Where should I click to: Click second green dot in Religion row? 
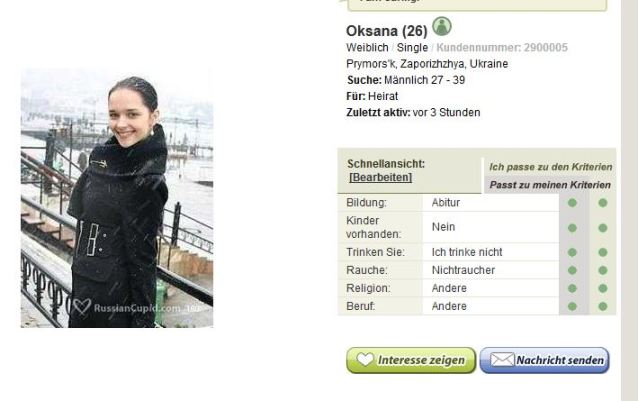(x=603, y=288)
